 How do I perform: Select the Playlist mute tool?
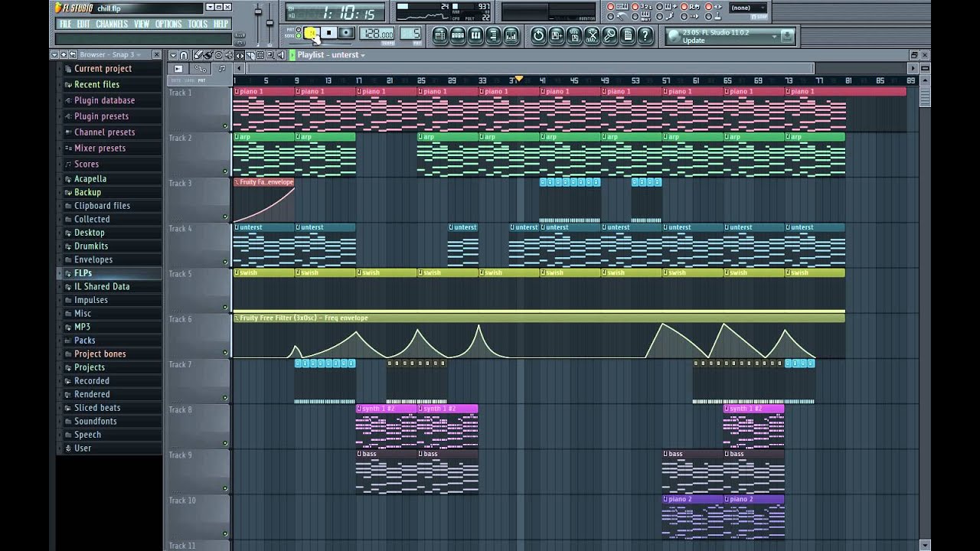pos(230,55)
